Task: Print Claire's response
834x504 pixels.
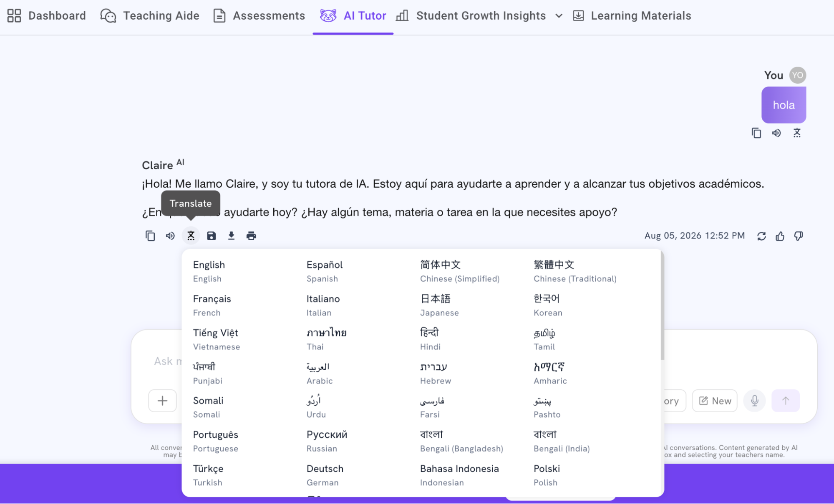Action: coord(251,236)
